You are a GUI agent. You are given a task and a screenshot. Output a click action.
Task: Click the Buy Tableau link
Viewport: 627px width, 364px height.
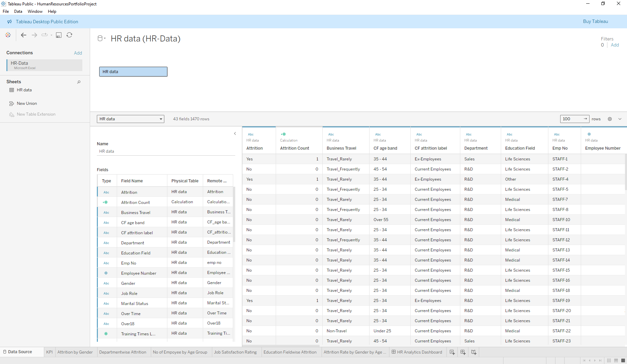595,21
